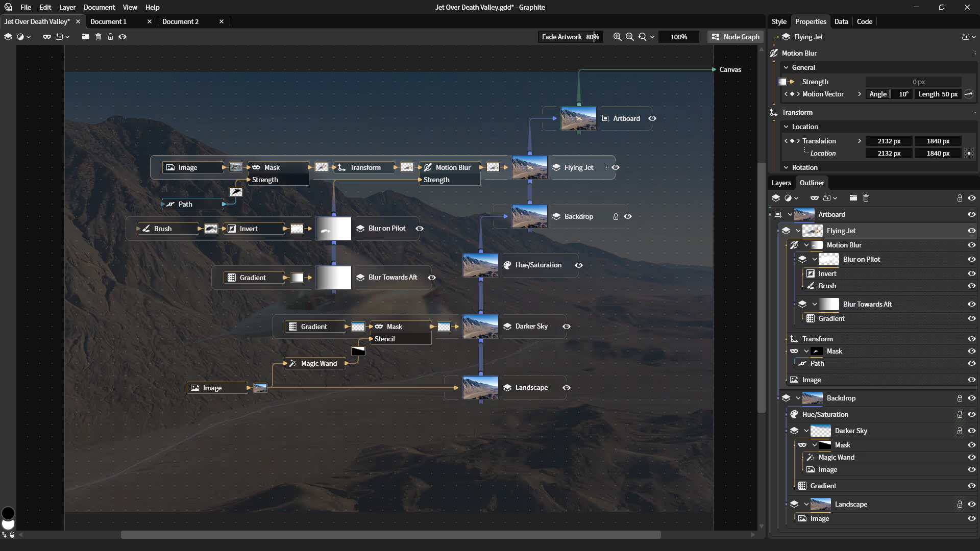Click the Node Graph button
Image resolution: width=980 pixels, height=551 pixels.
(x=736, y=37)
